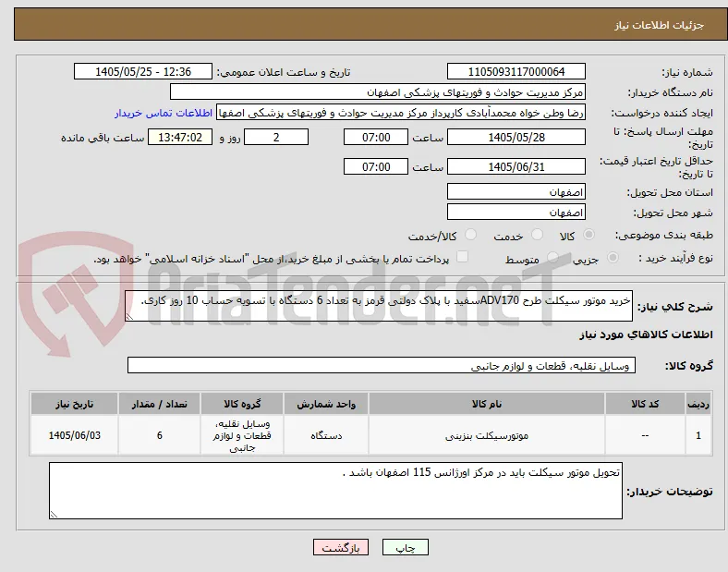The height and width of the screenshot is (572, 728).
Task: Click the request creator name field
Action: click(401, 113)
